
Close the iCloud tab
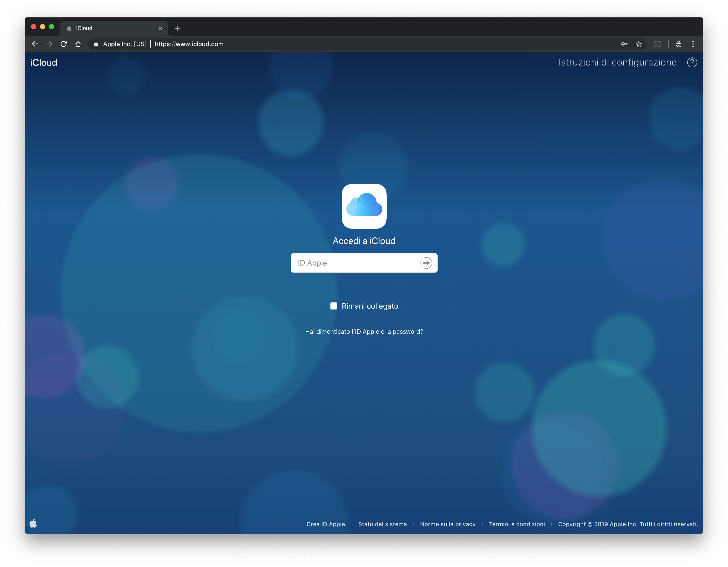161,28
